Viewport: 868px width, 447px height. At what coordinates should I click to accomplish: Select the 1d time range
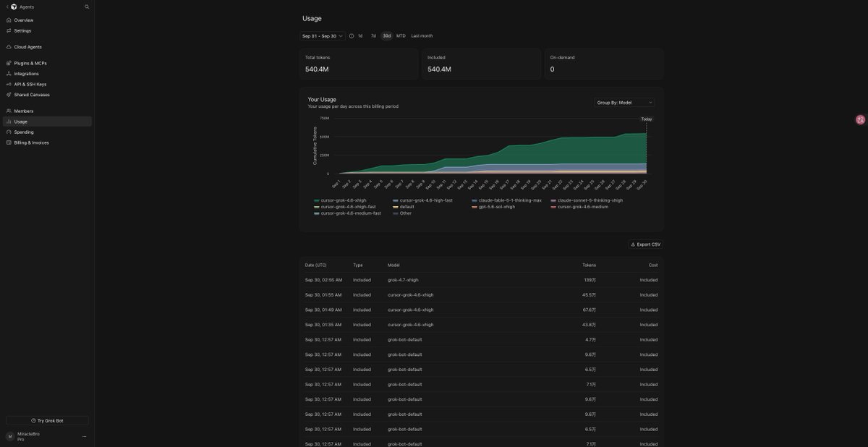(x=360, y=35)
